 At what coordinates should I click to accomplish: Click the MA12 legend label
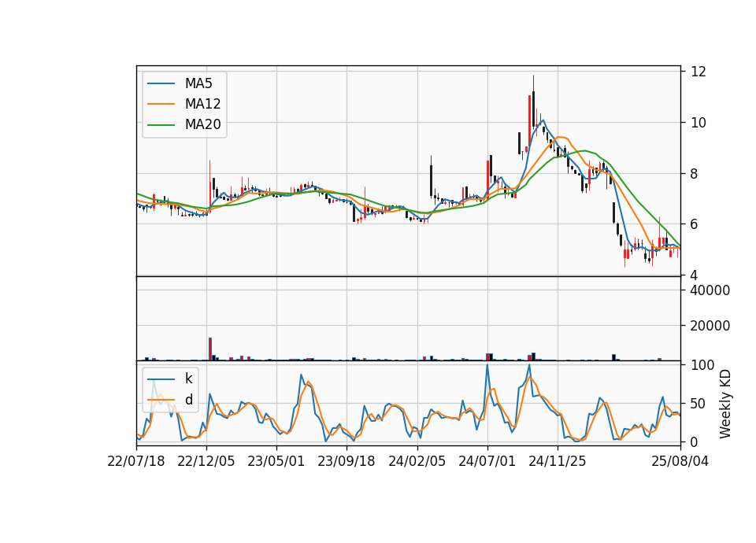click(203, 104)
